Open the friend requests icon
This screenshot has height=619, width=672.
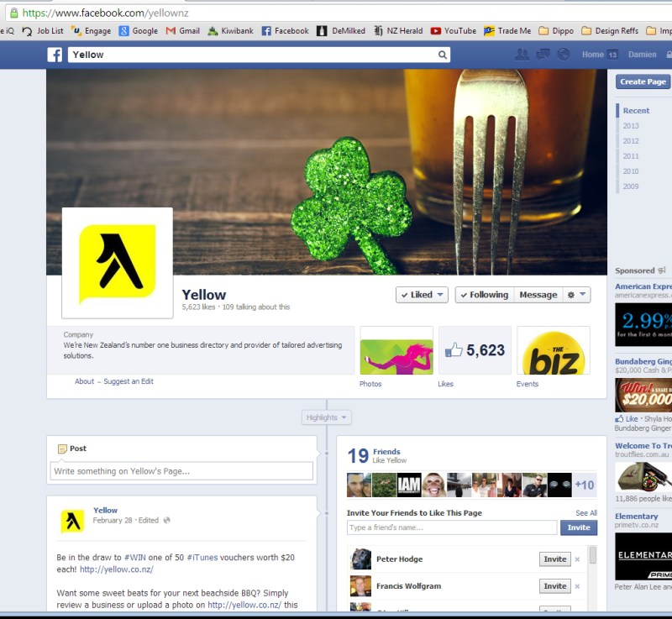click(x=522, y=55)
